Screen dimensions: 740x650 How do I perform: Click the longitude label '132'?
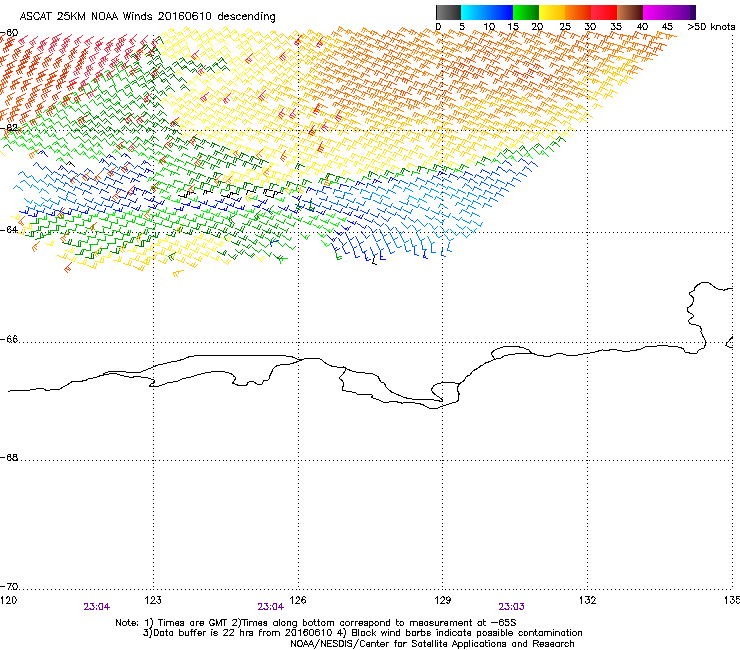click(x=588, y=600)
